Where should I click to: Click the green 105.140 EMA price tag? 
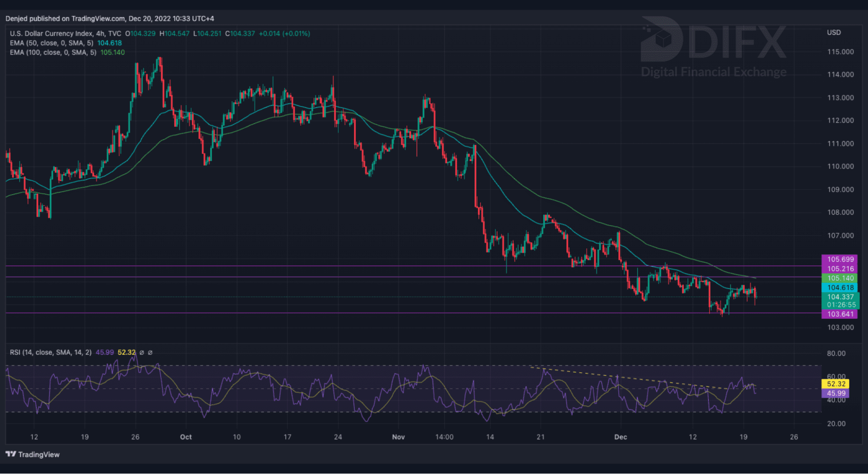pyautogui.click(x=839, y=278)
